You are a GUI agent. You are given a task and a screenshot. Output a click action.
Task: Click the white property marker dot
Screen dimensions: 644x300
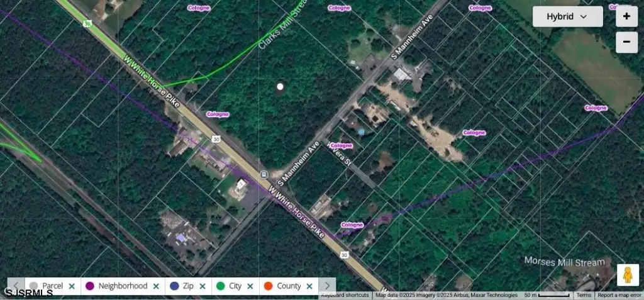pos(280,87)
